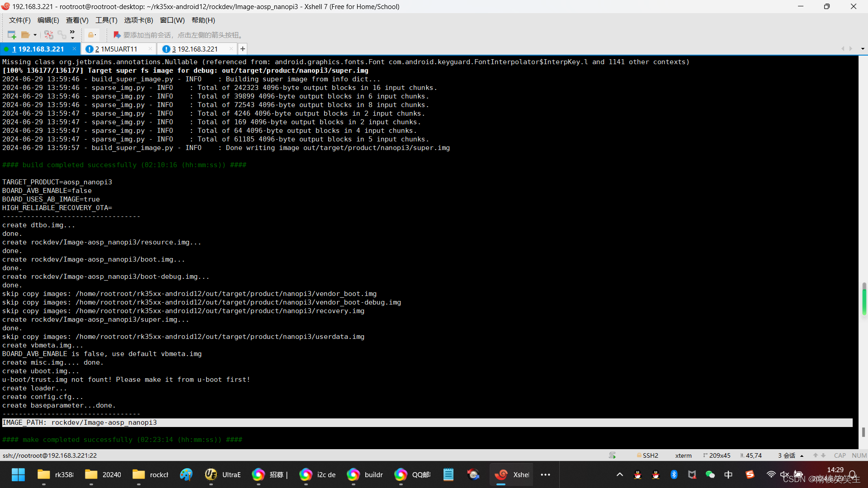Click the Disconnect session icon

pyautogui.click(x=49, y=35)
